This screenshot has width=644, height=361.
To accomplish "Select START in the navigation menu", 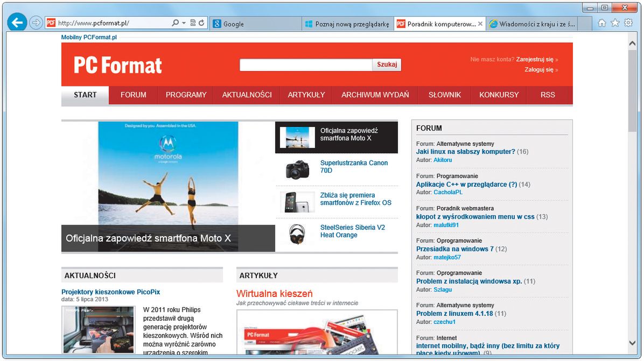I will 85,95.
